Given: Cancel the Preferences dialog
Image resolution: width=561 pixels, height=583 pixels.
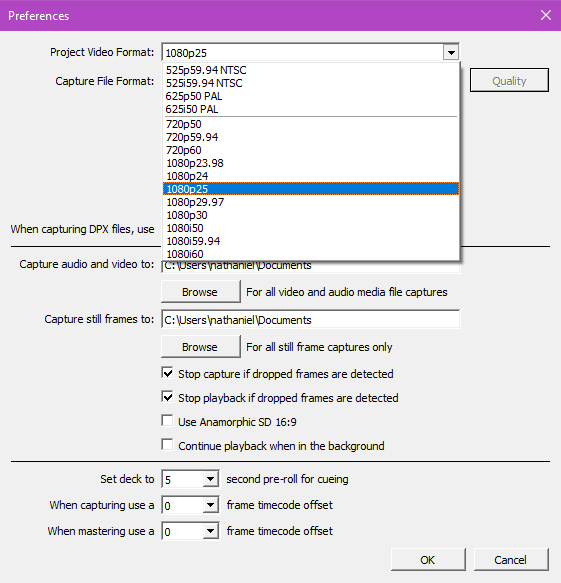Looking at the screenshot, I should (x=511, y=560).
